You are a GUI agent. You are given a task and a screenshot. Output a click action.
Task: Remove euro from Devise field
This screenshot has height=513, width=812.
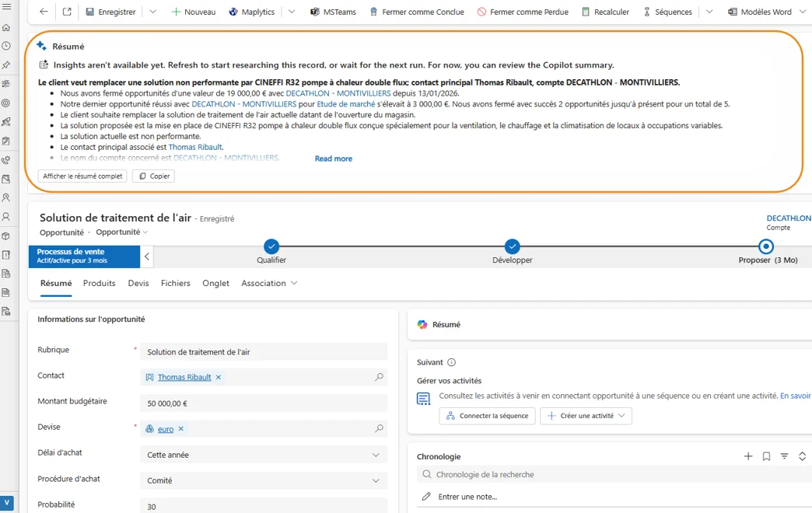[x=180, y=428]
